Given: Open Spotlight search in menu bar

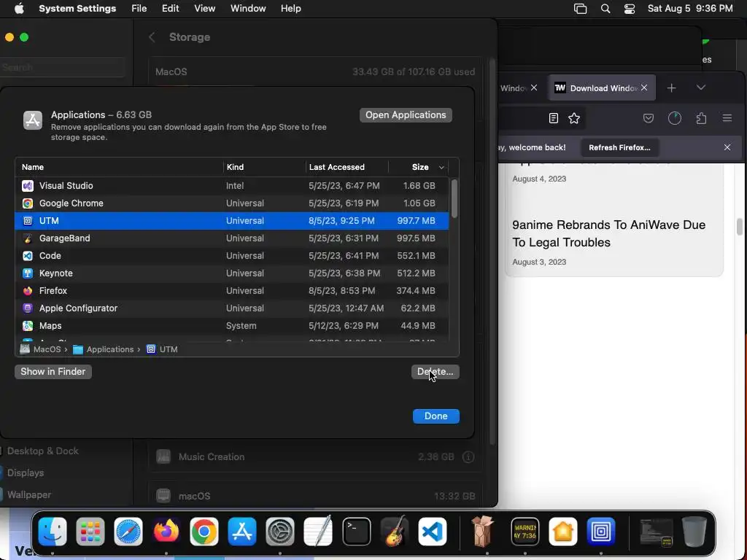Looking at the screenshot, I should [605, 9].
